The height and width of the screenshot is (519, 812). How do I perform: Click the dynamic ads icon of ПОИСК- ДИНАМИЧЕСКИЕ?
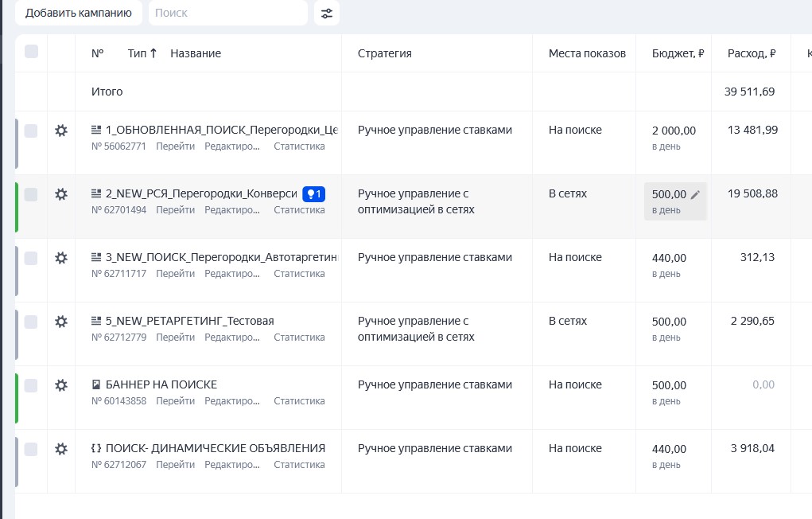click(x=96, y=448)
